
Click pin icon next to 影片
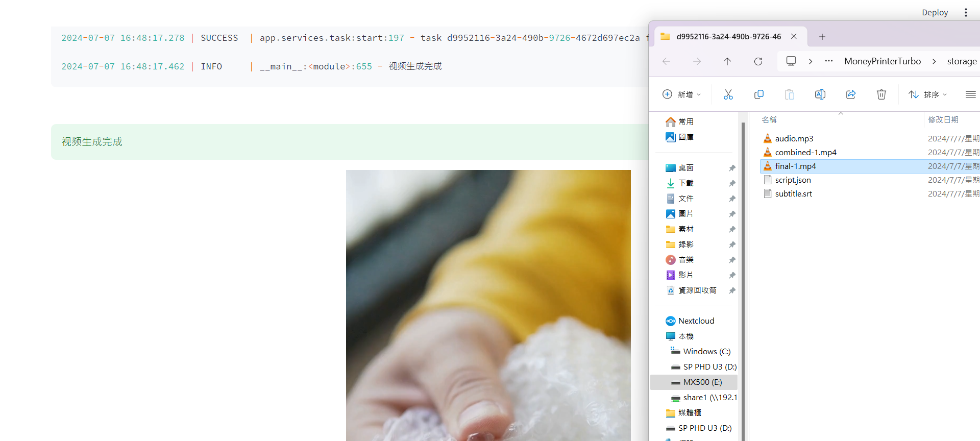tap(732, 275)
